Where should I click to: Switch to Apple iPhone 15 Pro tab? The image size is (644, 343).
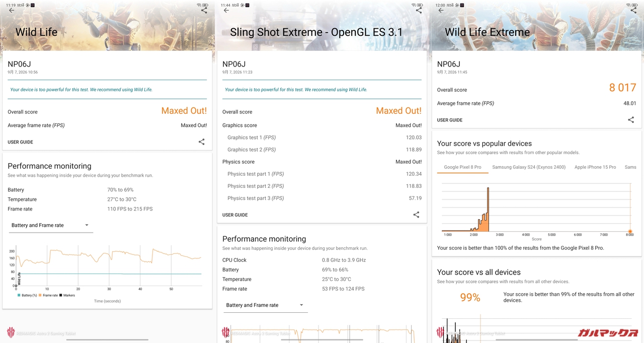[595, 167]
